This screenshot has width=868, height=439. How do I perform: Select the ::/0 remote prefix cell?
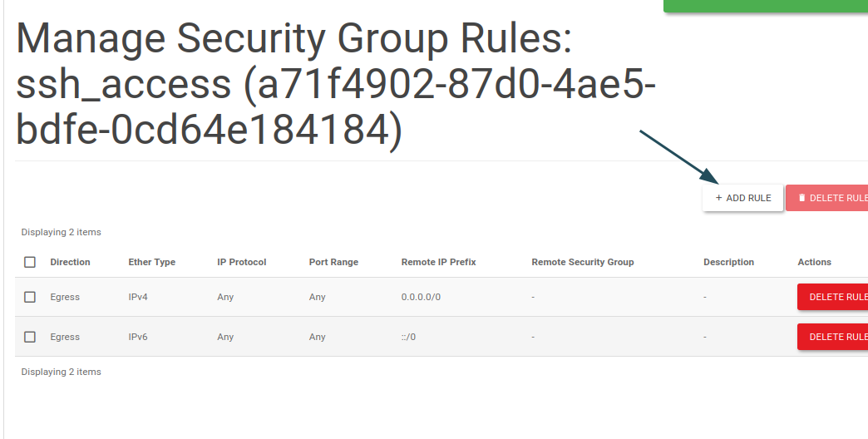tap(408, 337)
